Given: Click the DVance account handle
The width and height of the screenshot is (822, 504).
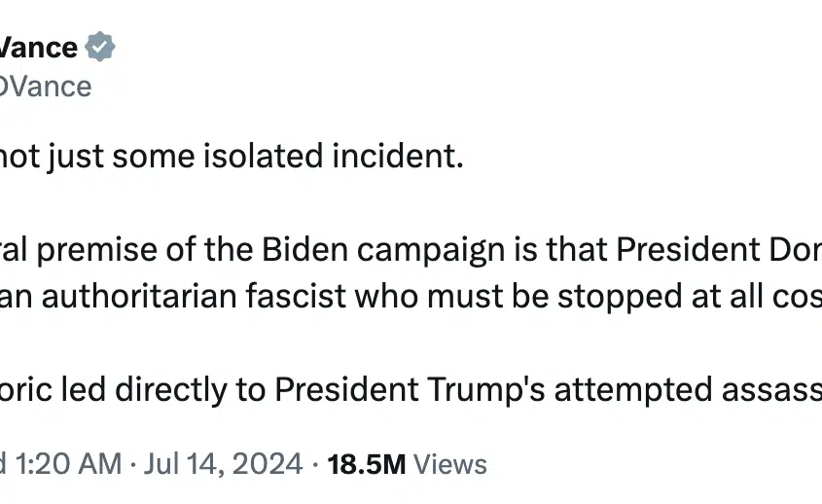Looking at the screenshot, I should coord(46,87).
